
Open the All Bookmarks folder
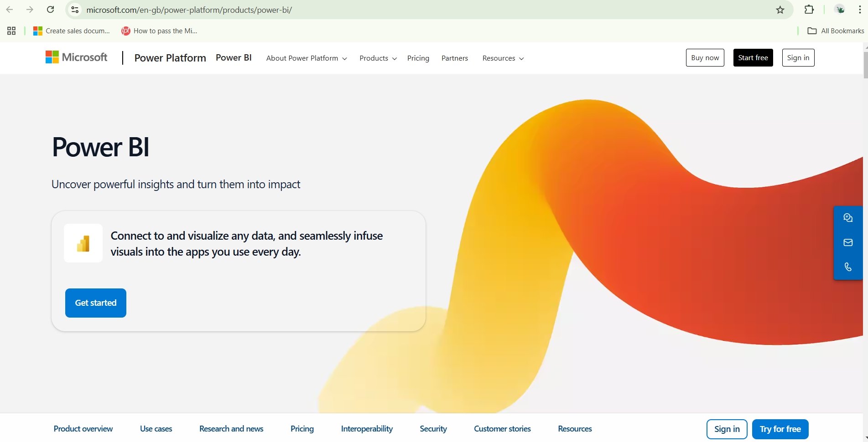coord(836,31)
